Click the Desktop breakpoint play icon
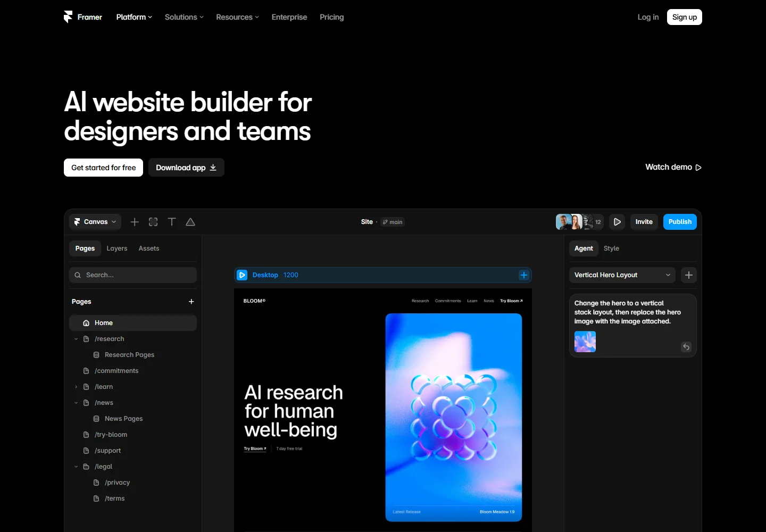 pyautogui.click(x=242, y=275)
